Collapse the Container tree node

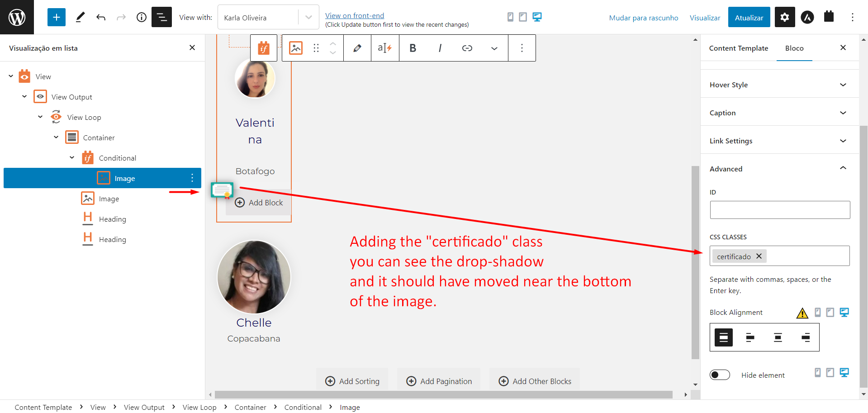click(x=56, y=137)
